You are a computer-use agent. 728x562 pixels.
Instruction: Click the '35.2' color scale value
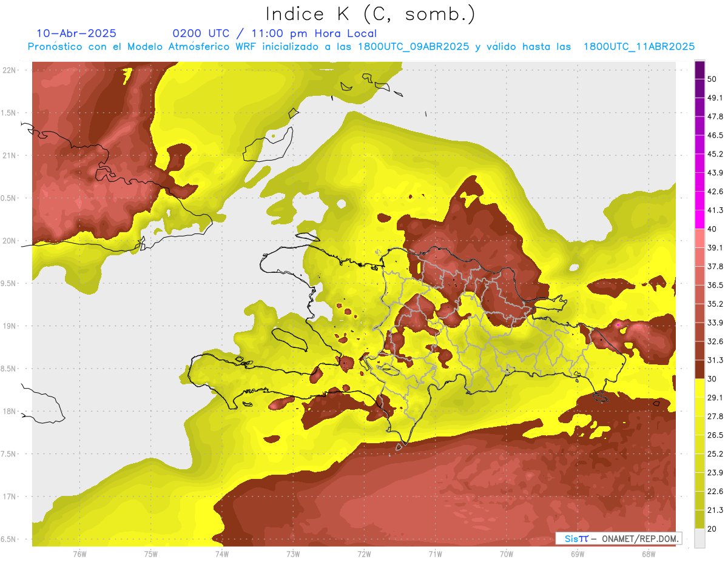(x=715, y=304)
